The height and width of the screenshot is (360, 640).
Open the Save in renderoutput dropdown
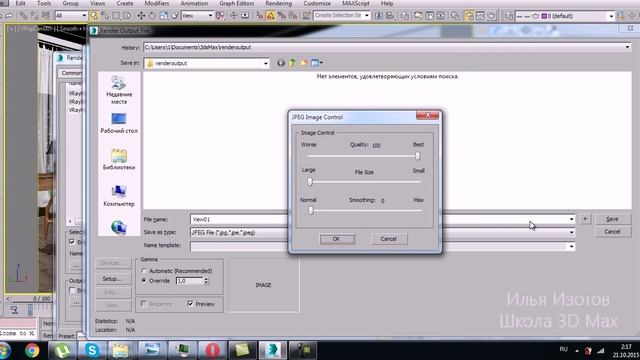click(x=266, y=63)
